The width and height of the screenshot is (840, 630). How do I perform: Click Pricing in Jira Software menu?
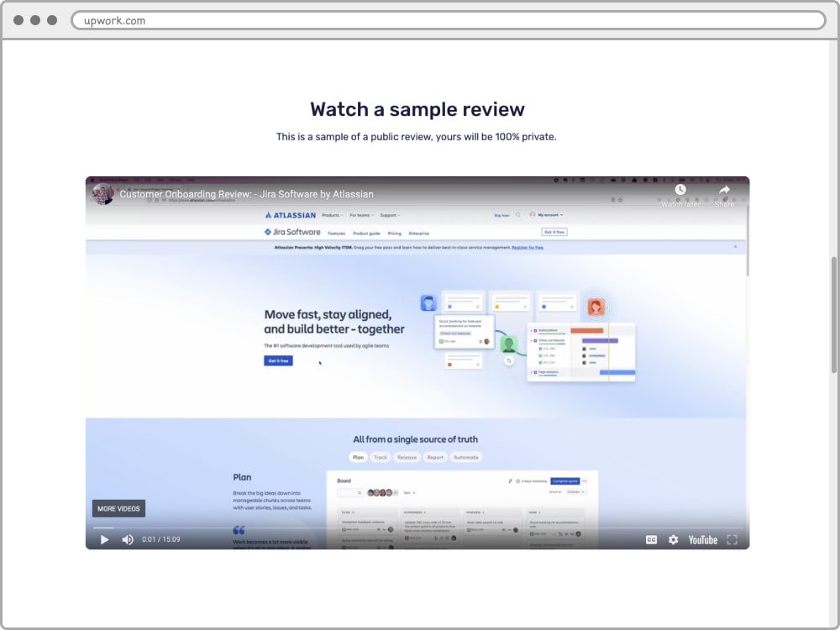394,234
